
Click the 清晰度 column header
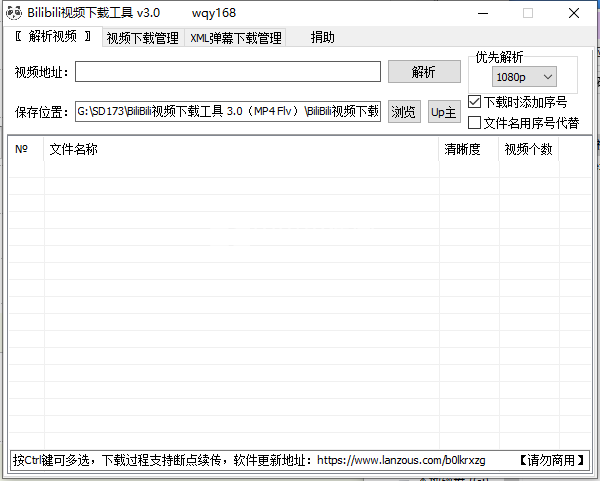[469, 149]
